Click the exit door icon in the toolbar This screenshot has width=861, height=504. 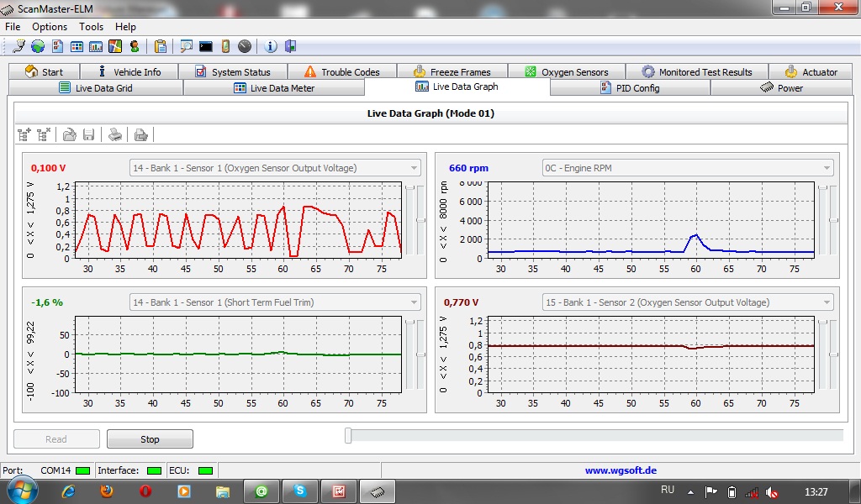pos(290,46)
